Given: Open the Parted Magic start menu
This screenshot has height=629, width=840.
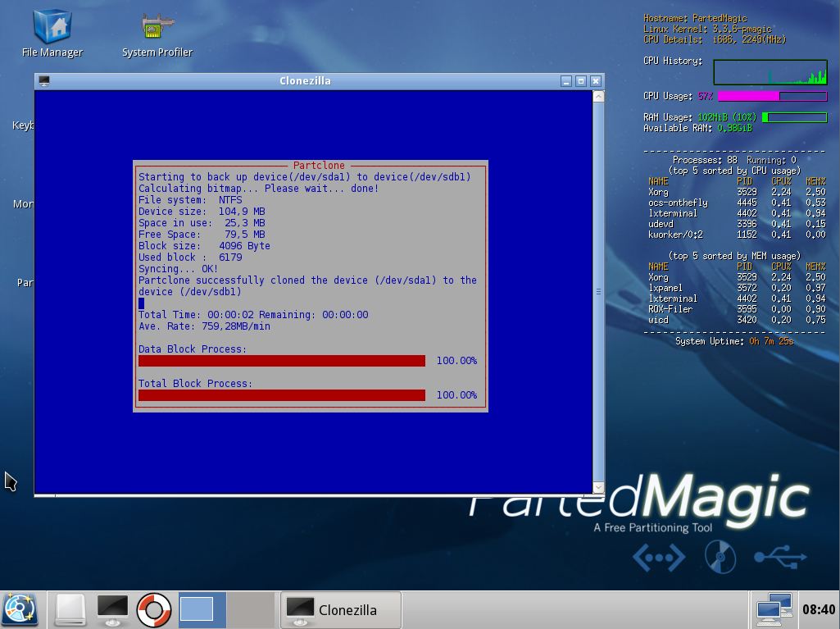Looking at the screenshot, I should (20, 609).
